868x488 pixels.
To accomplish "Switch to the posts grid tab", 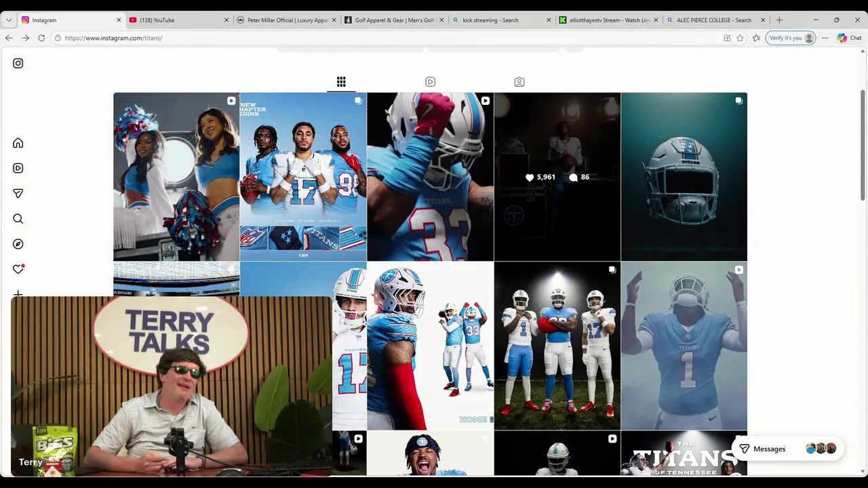I will pyautogui.click(x=341, y=82).
